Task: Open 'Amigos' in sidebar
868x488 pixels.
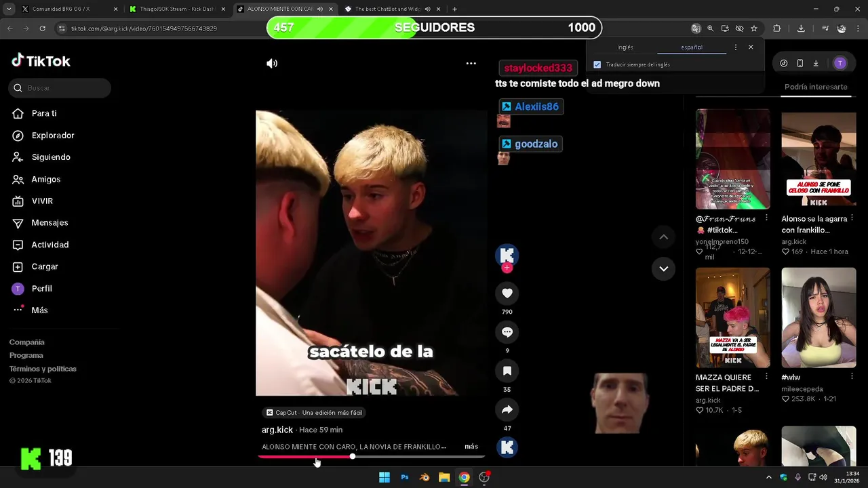Action: tap(45, 179)
